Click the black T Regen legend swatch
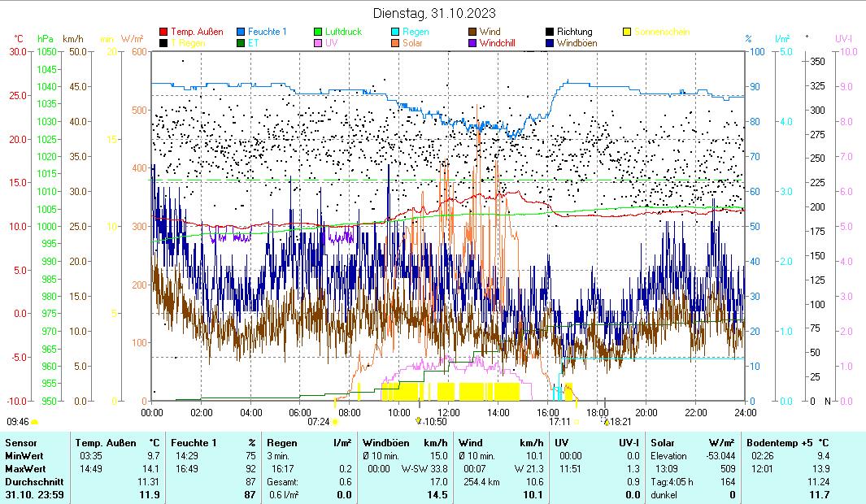866x504 pixels. pyautogui.click(x=163, y=43)
